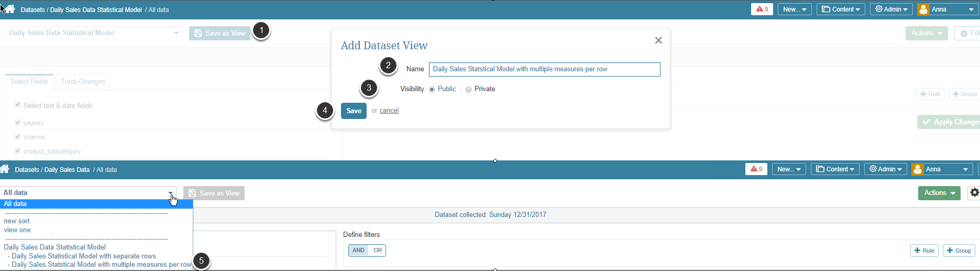Click faded Group button in upper panel
Viewport: 980px width, 271px height.
click(964, 94)
